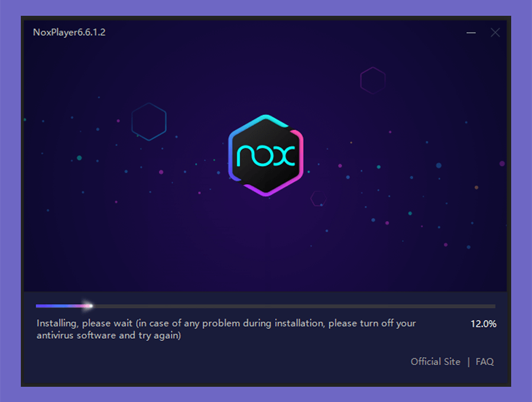This screenshot has width=532, height=402.
Task: Open the FAQ link
Action: pos(485,362)
